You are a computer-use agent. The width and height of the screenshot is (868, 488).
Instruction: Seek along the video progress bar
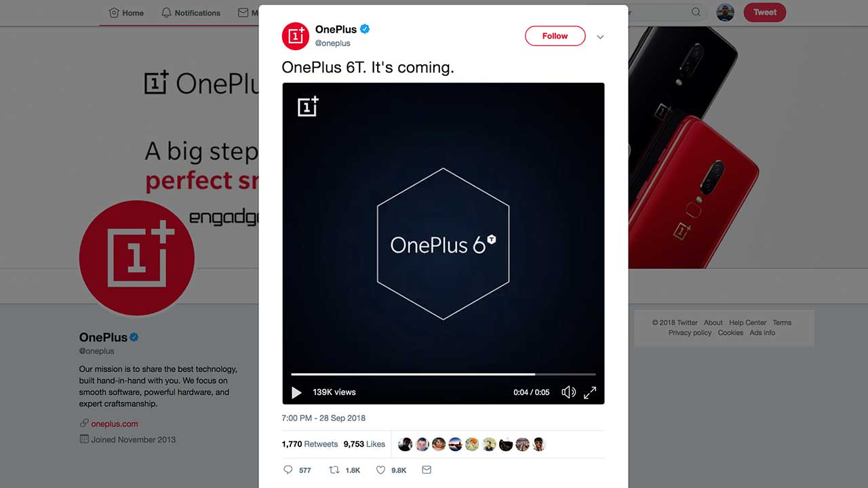[x=443, y=374]
